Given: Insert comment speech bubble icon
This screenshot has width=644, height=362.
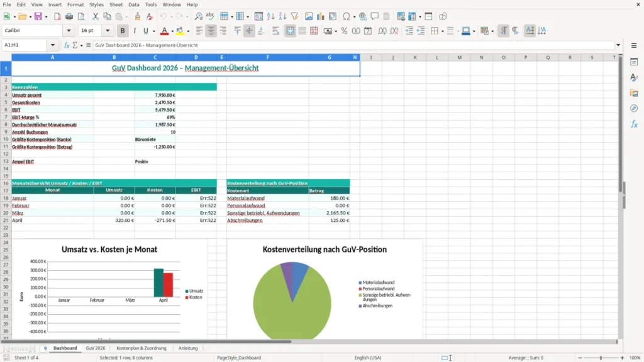Looking at the screenshot, I should pyautogui.click(x=375, y=16).
